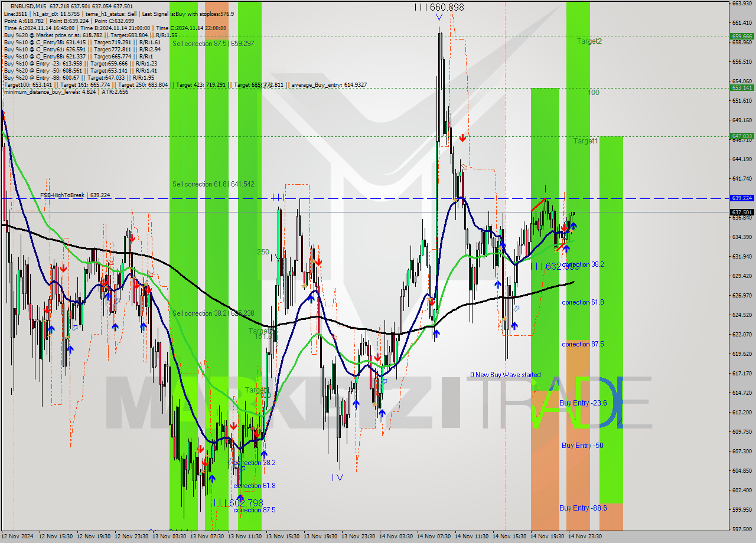Click the 644.190 price axis label
Image resolution: width=756 pixels, height=543 pixels.
(742, 159)
